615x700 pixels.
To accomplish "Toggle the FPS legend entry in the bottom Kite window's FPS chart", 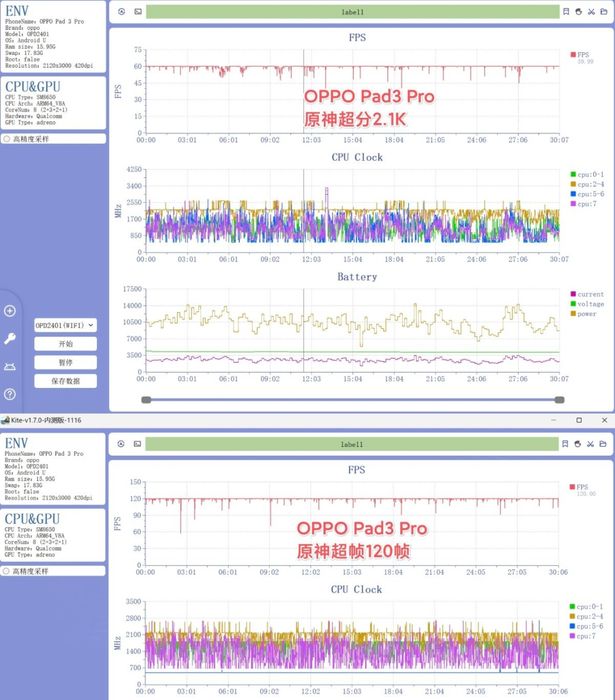I will [x=578, y=487].
